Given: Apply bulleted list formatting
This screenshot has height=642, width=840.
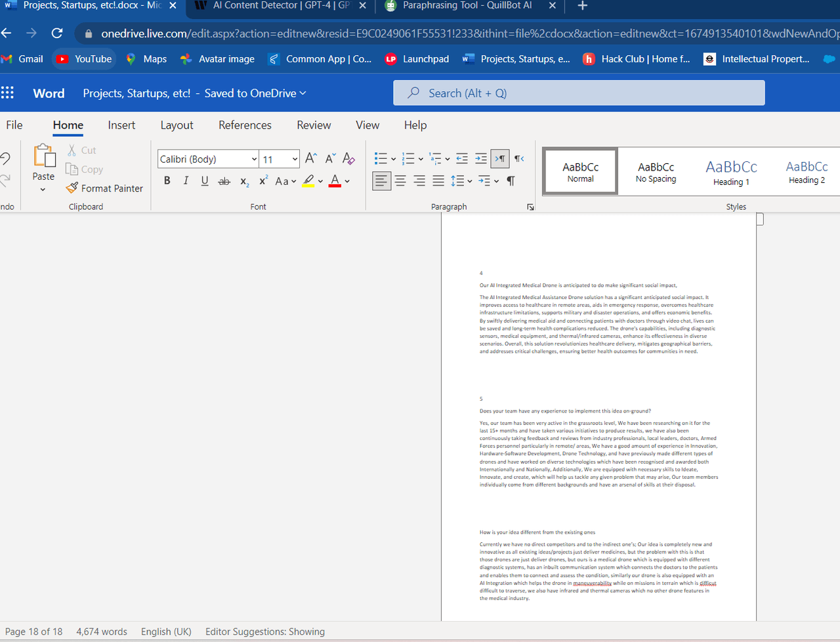Looking at the screenshot, I should click(x=381, y=159).
